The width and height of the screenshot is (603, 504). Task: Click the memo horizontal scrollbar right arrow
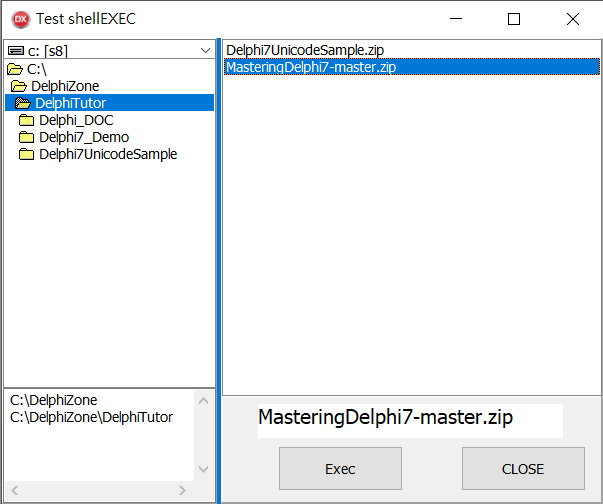coord(182,490)
